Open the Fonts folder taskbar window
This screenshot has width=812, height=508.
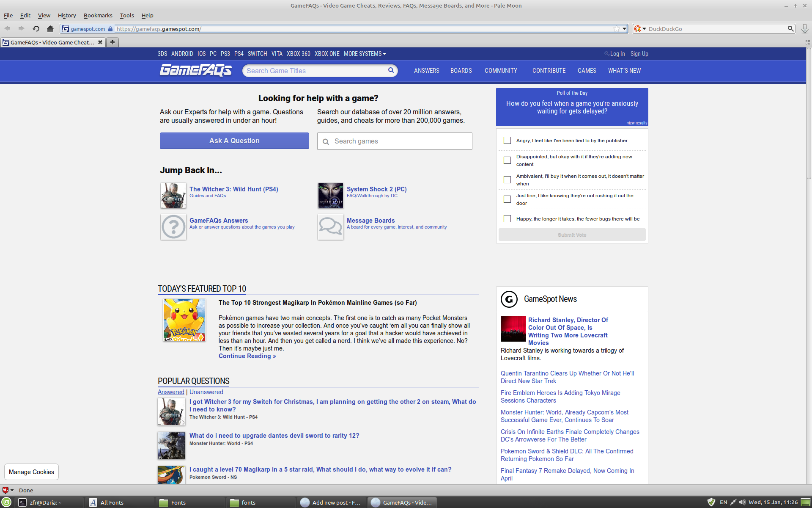point(191,502)
